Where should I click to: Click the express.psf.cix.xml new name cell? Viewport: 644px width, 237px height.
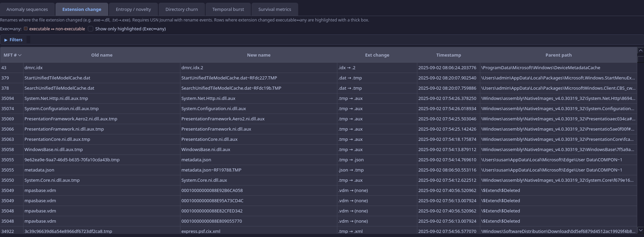[201, 231]
